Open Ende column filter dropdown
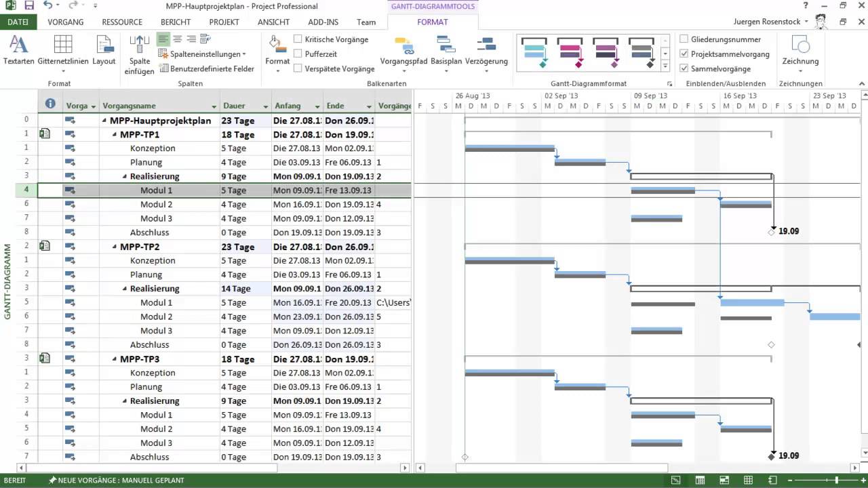868x488 pixels. pyautogui.click(x=369, y=106)
